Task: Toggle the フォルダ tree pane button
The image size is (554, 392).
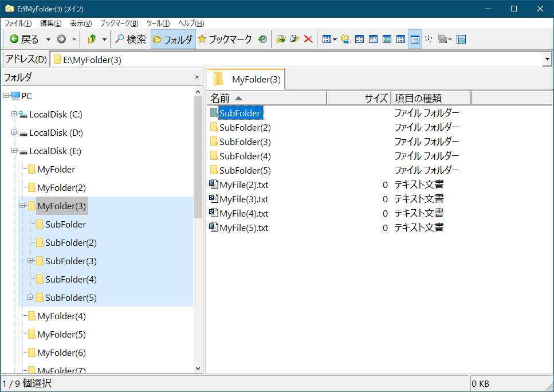Action: click(172, 39)
